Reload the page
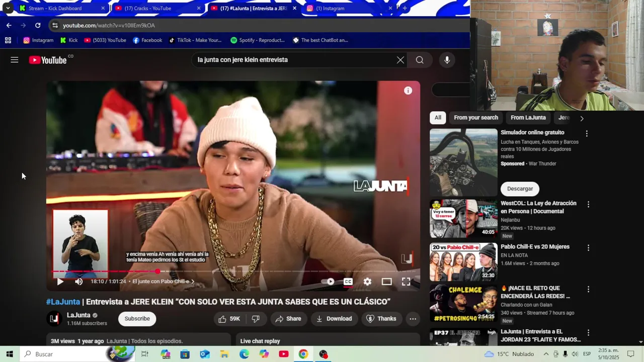The height and width of the screenshot is (362, 644). click(x=38, y=25)
